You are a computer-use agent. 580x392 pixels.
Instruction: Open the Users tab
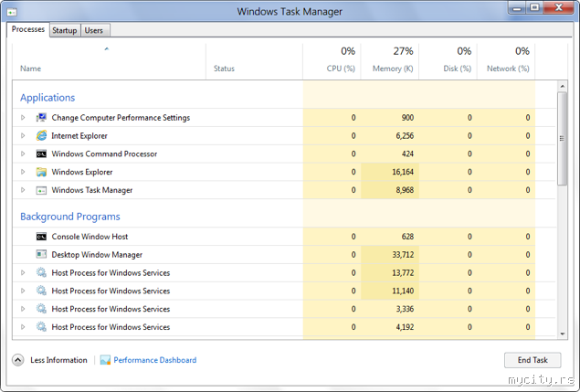pos(93,30)
